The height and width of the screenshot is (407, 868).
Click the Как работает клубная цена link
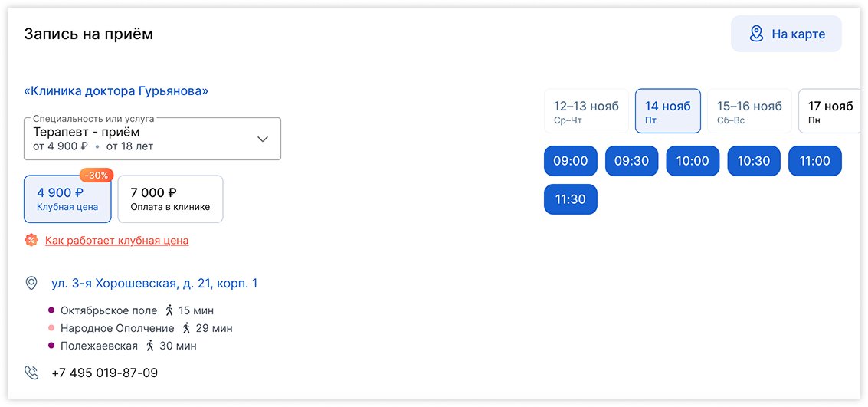click(x=116, y=241)
